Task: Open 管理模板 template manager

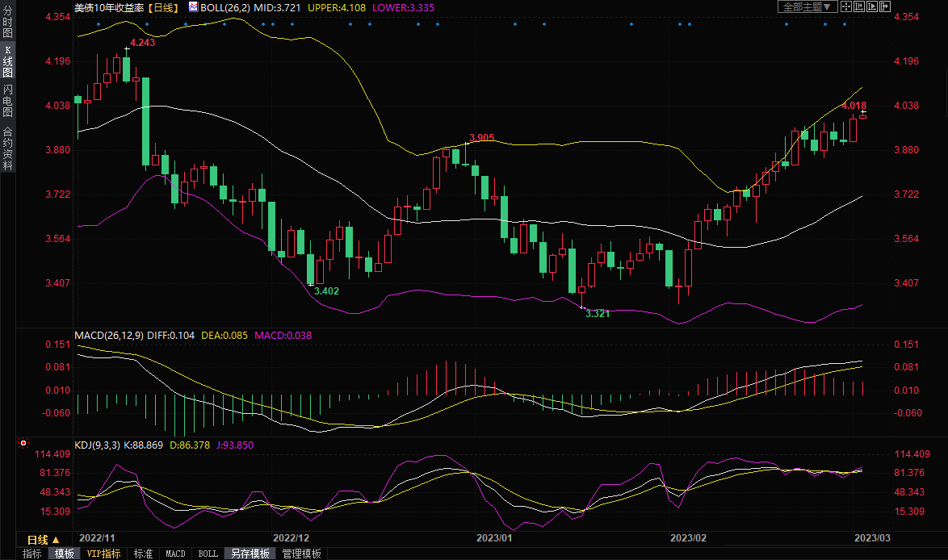Action: pyautogui.click(x=301, y=554)
